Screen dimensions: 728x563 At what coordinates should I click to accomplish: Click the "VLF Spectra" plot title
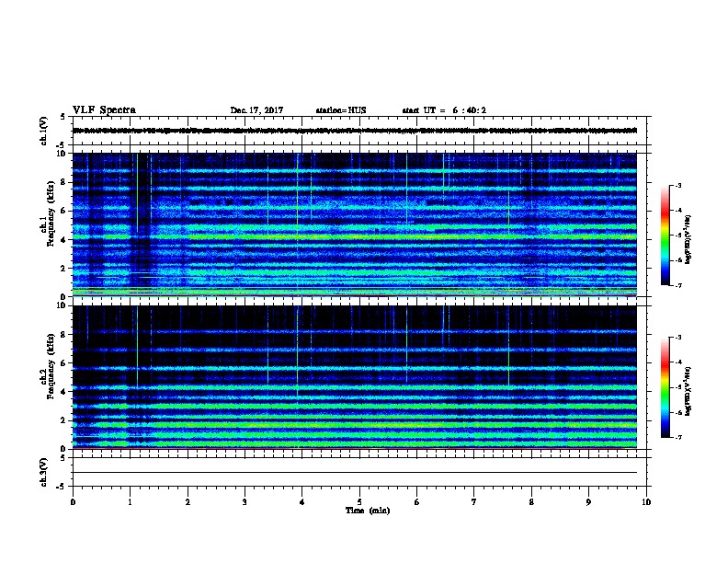pyautogui.click(x=104, y=110)
